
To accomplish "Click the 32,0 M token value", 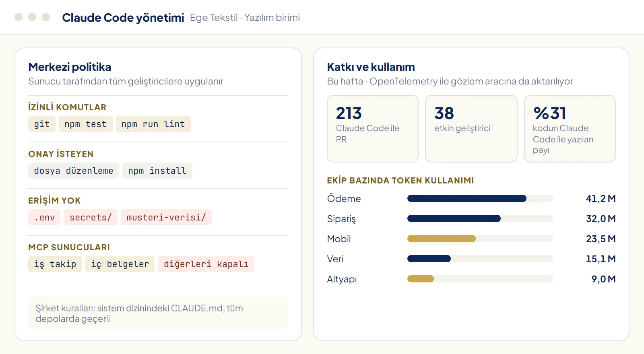I will 601,218.
